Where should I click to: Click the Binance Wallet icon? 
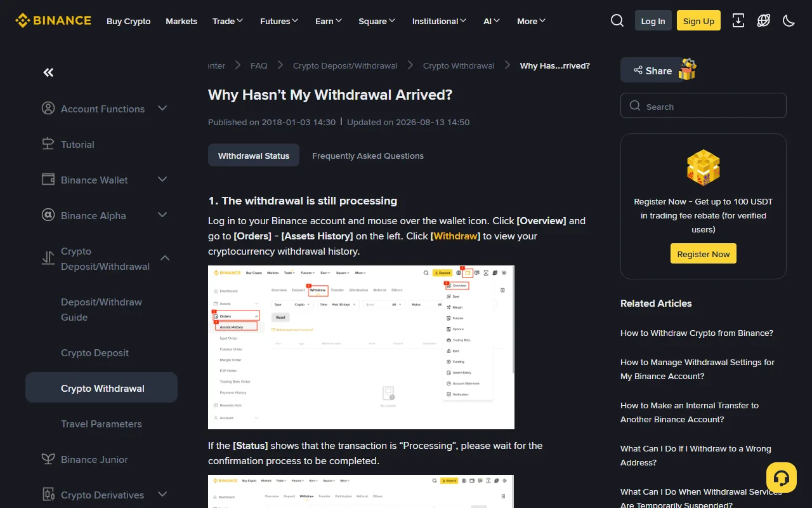click(48, 180)
